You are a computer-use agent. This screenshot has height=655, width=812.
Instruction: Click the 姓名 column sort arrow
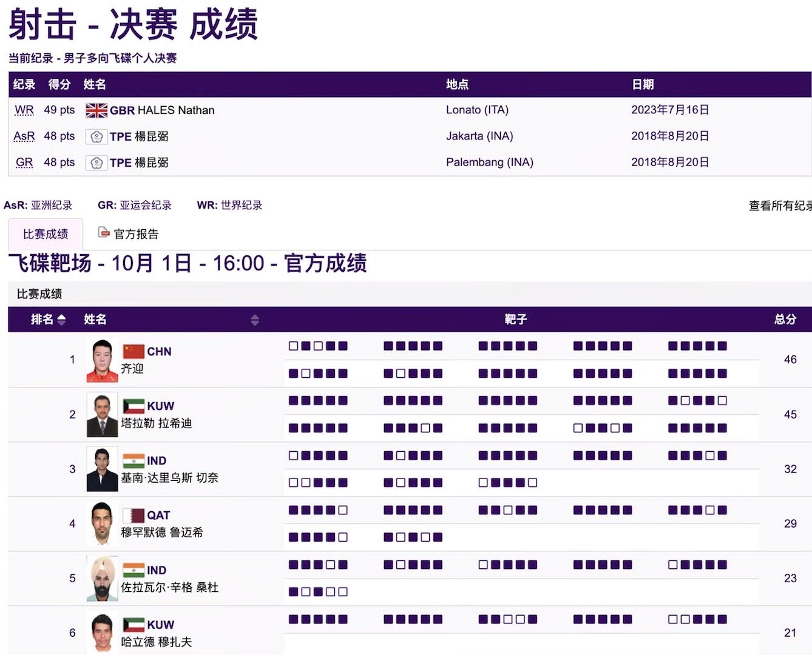click(255, 320)
